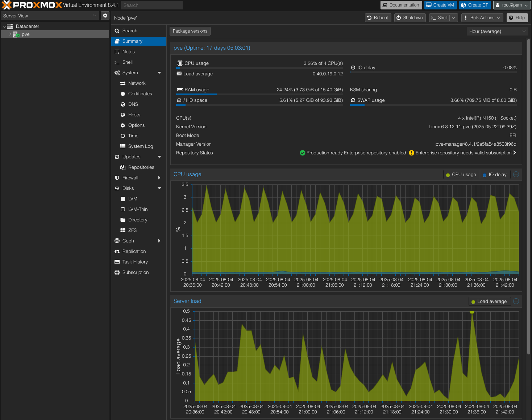Open the Network menu item
532x420 pixels.
coord(139,83)
